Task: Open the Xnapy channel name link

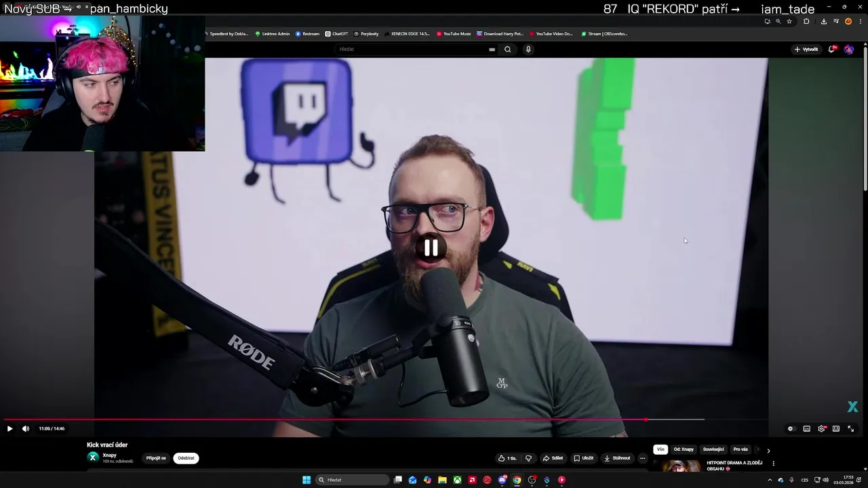Action: pos(109,455)
